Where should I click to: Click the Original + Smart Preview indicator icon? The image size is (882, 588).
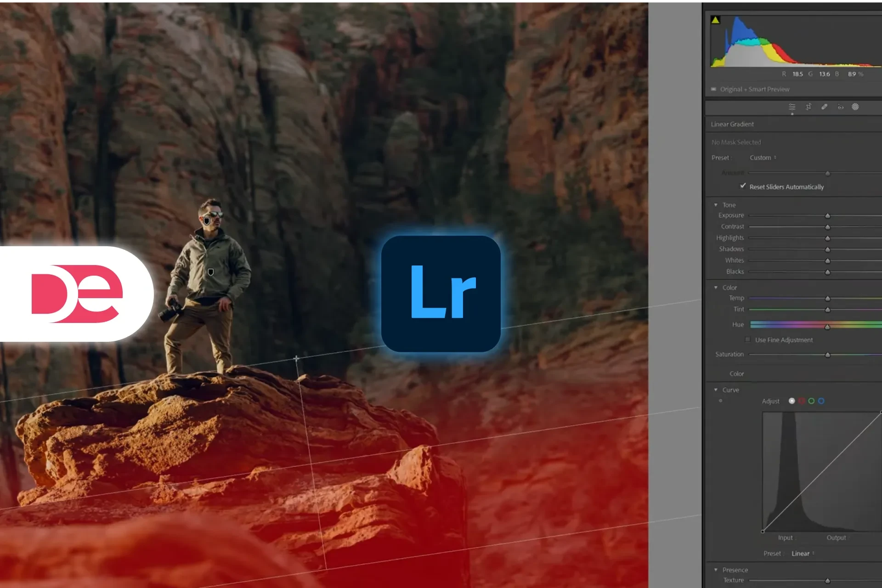pyautogui.click(x=713, y=89)
